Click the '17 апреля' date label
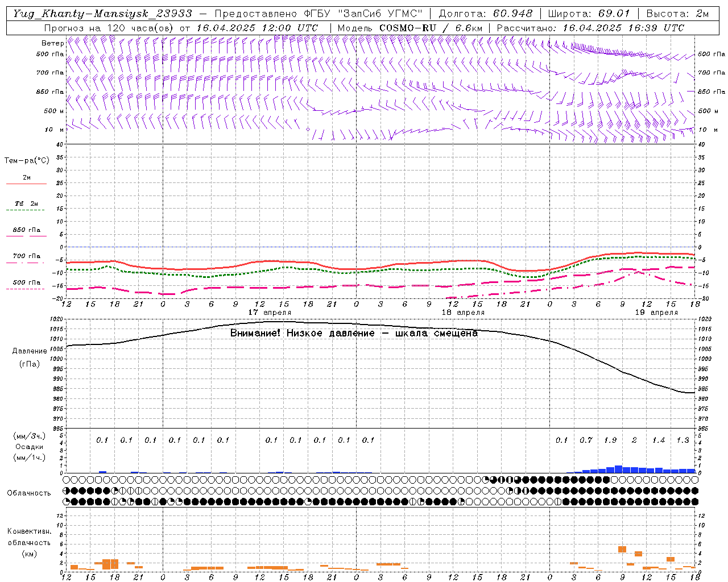The height and width of the screenshot is (582, 728). click(x=270, y=313)
